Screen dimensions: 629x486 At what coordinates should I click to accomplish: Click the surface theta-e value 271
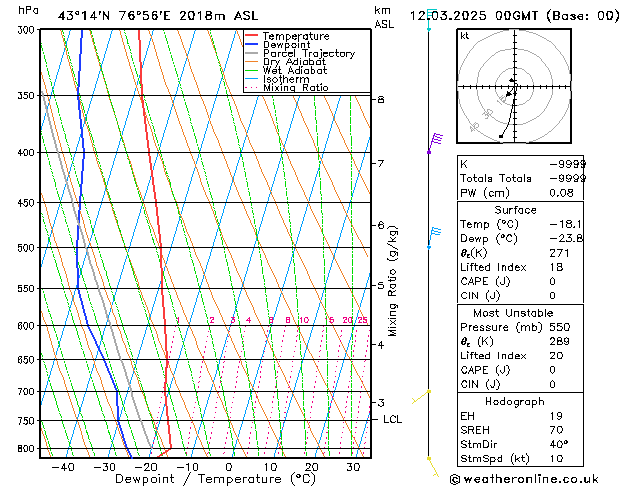(x=560, y=253)
